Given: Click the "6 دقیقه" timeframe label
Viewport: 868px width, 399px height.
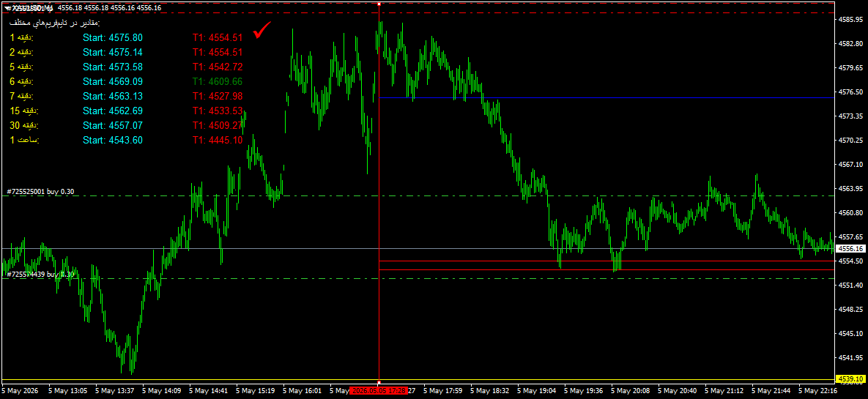Looking at the screenshot, I should (21, 81).
